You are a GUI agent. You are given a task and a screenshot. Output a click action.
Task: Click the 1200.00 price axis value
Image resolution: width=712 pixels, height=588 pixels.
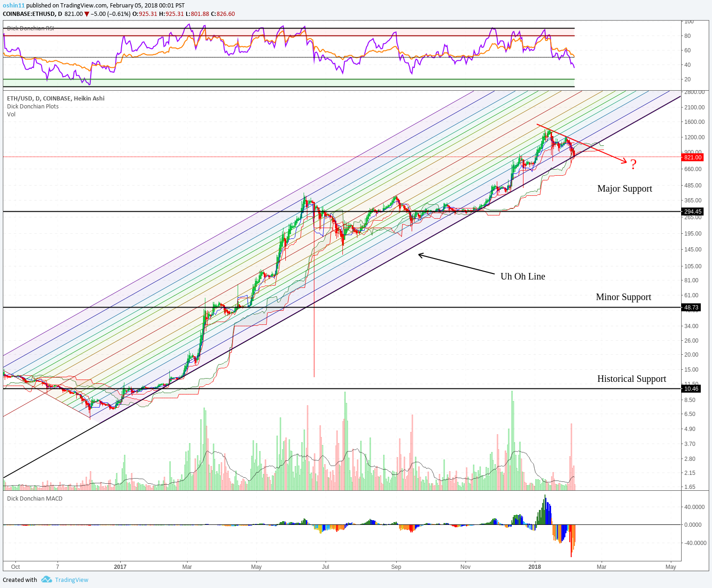694,137
